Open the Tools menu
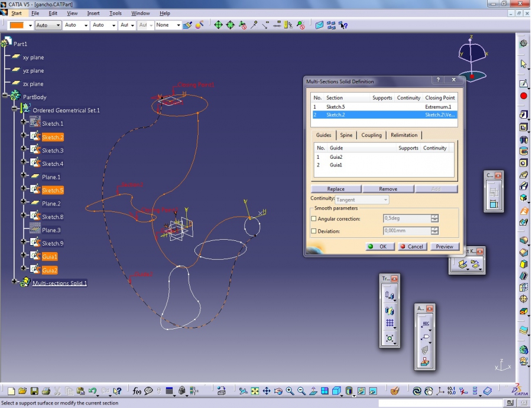The height and width of the screenshot is (408, 532). (x=115, y=13)
